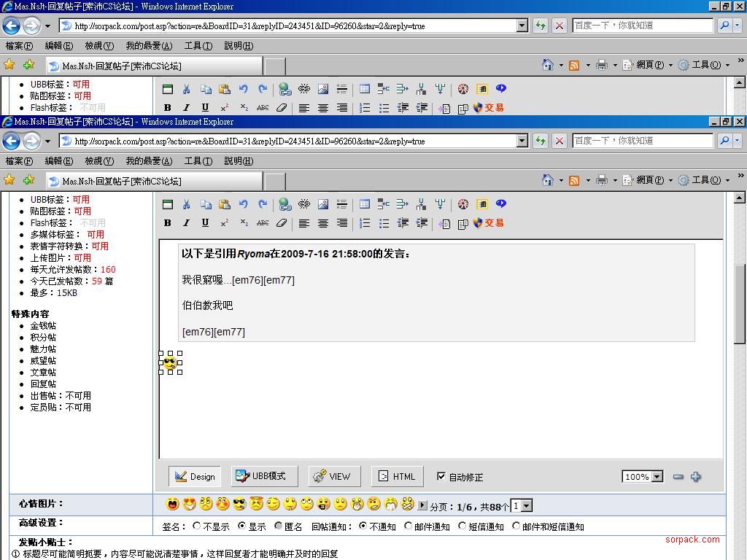Open 金钱帖 in special content list

point(43,326)
